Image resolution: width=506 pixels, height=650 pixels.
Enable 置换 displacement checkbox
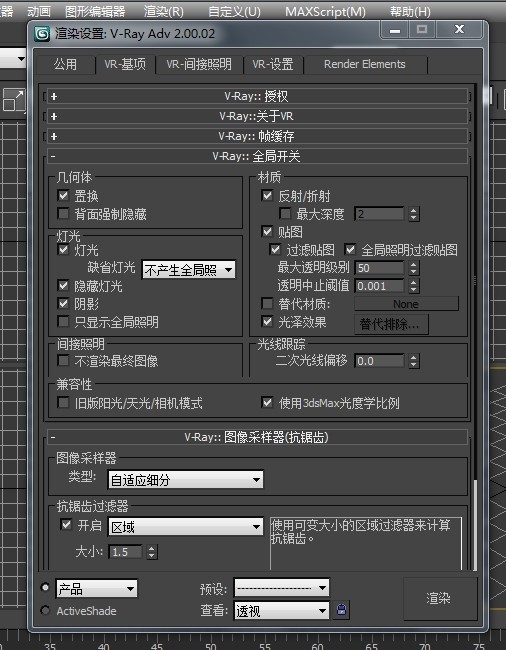click(x=63, y=195)
